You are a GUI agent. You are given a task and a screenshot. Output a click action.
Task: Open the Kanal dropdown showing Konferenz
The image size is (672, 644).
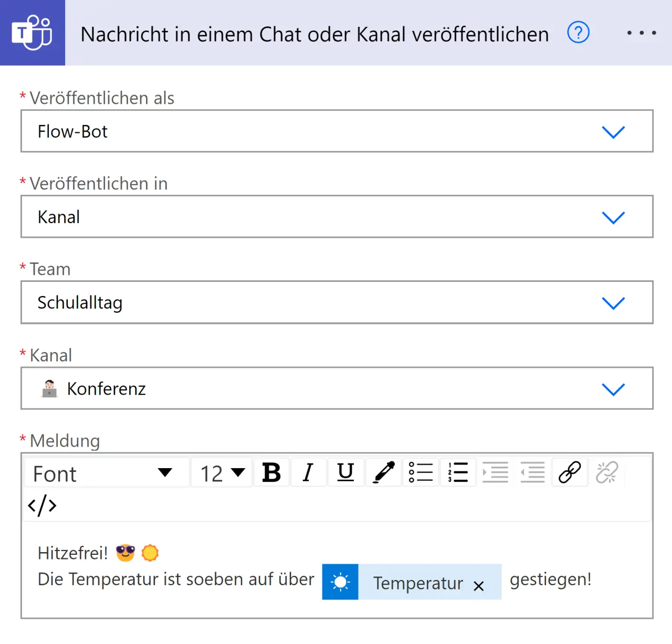coord(613,389)
